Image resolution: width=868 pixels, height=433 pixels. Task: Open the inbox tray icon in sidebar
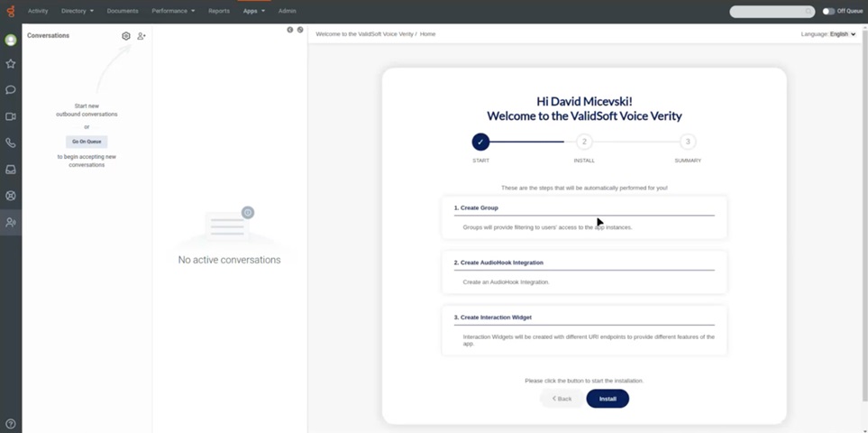tap(11, 169)
